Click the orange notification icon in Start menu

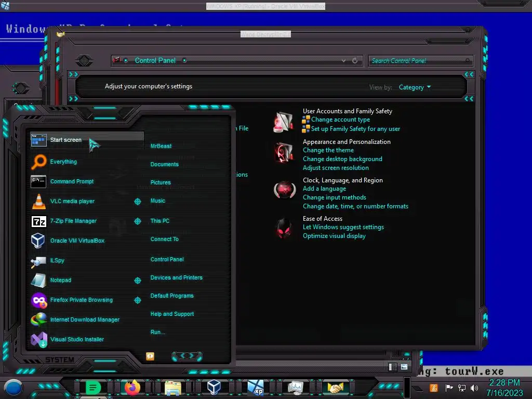(x=150, y=356)
